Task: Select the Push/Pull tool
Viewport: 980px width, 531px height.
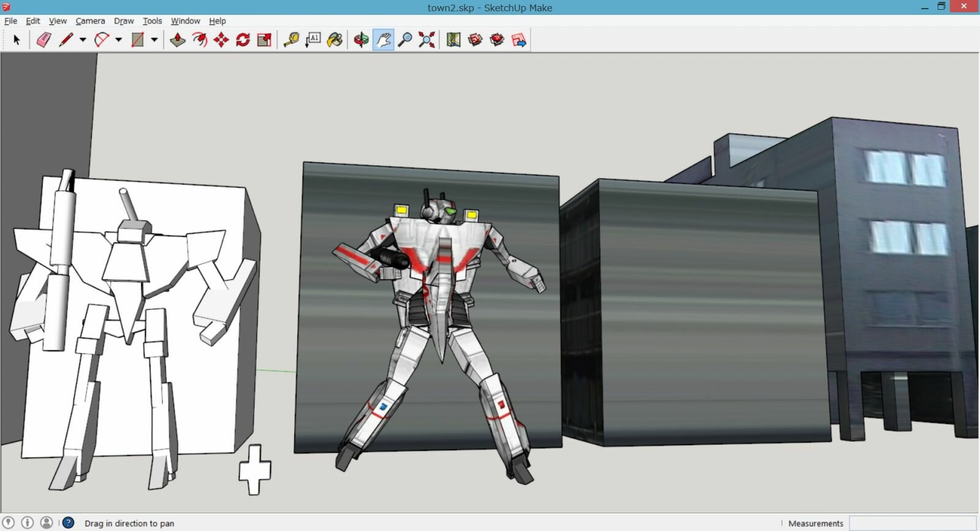Action: coord(178,40)
